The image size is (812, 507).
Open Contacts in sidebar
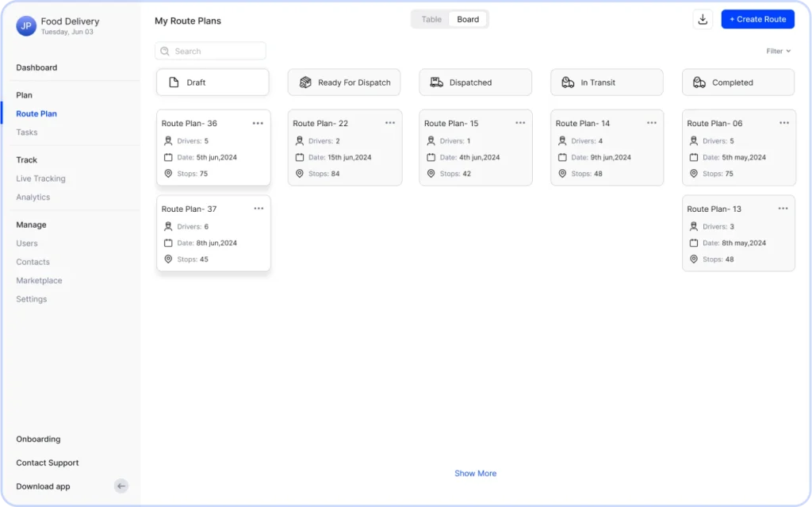(33, 262)
